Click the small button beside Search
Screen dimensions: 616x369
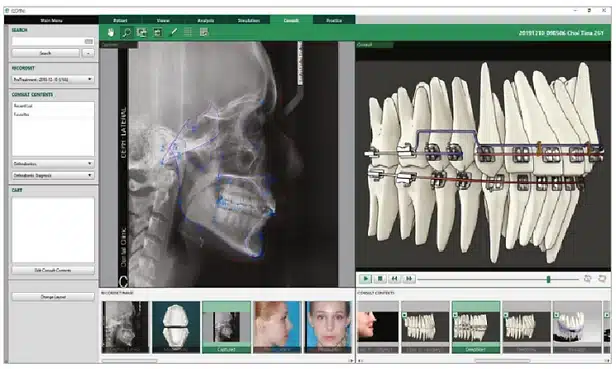(x=88, y=53)
